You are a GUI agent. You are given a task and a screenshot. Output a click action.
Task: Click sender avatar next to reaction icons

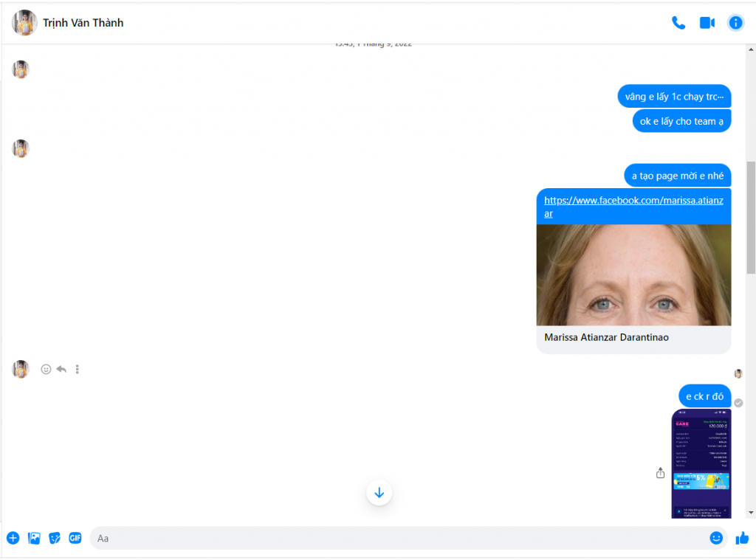(x=21, y=369)
